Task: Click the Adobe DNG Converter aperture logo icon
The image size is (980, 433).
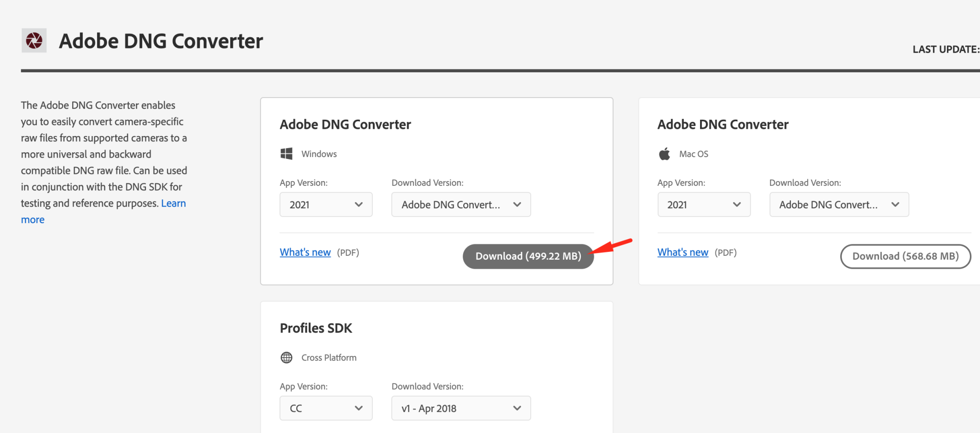Action: coord(34,40)
